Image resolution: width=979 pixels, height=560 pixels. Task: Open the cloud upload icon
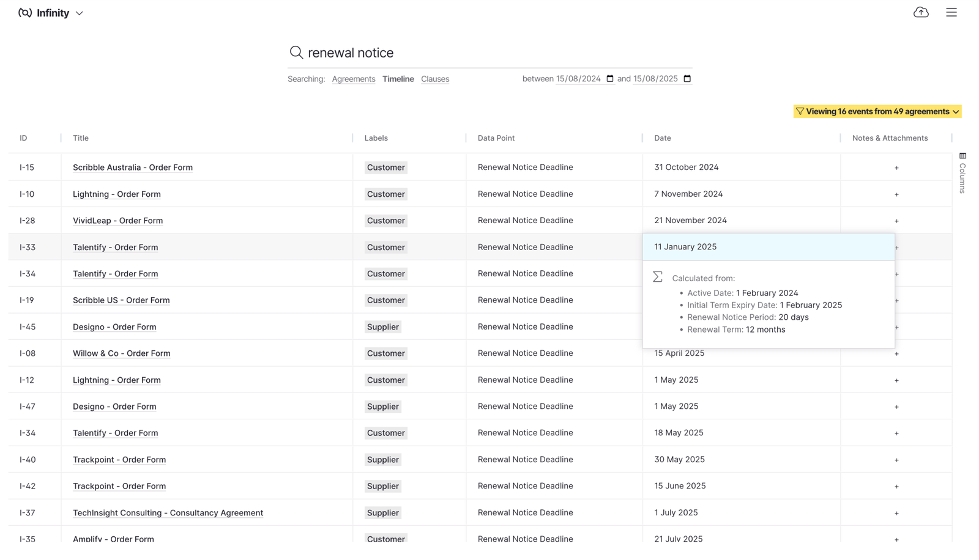click(x=921, y=12)
